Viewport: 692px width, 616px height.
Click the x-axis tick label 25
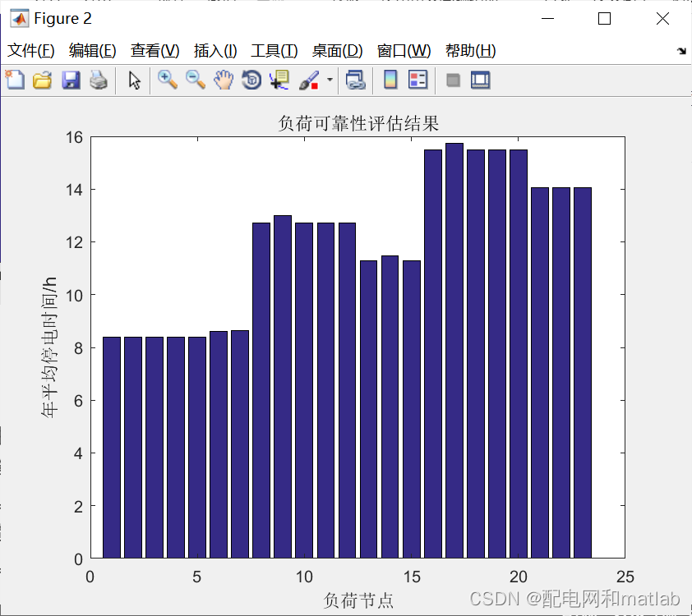point(625,577)
